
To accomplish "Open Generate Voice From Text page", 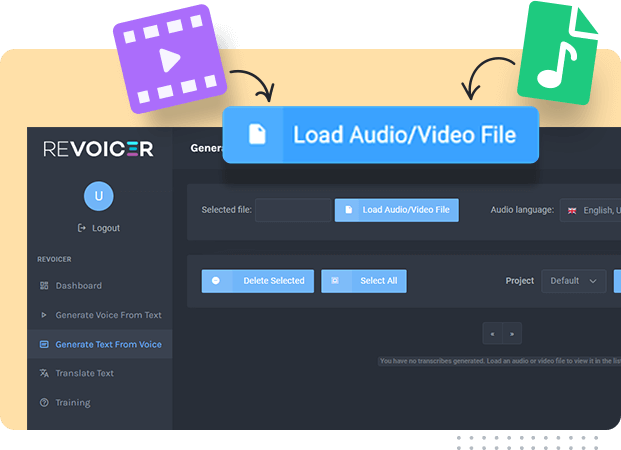I will 108,315.
